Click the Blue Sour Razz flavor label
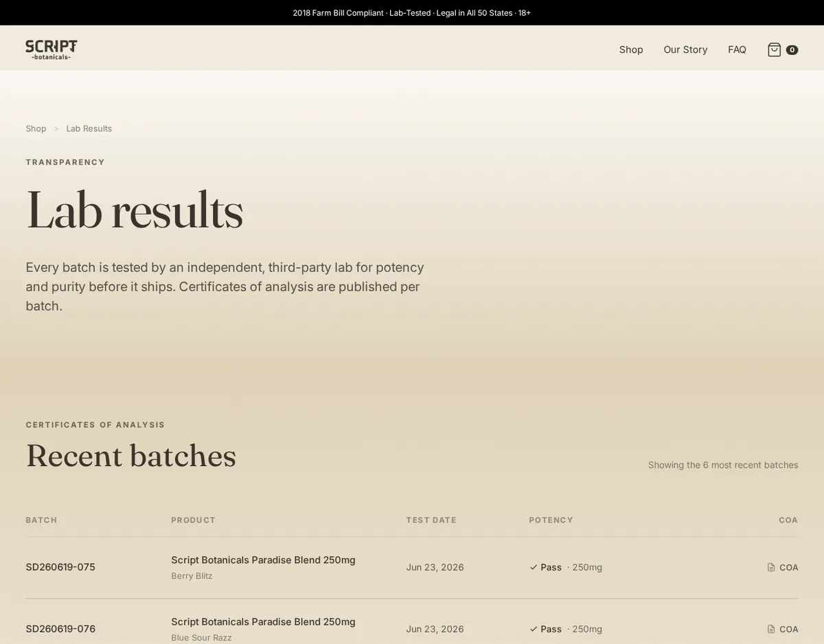This screenshot has height=644, width=824. [x=201, y=638]
